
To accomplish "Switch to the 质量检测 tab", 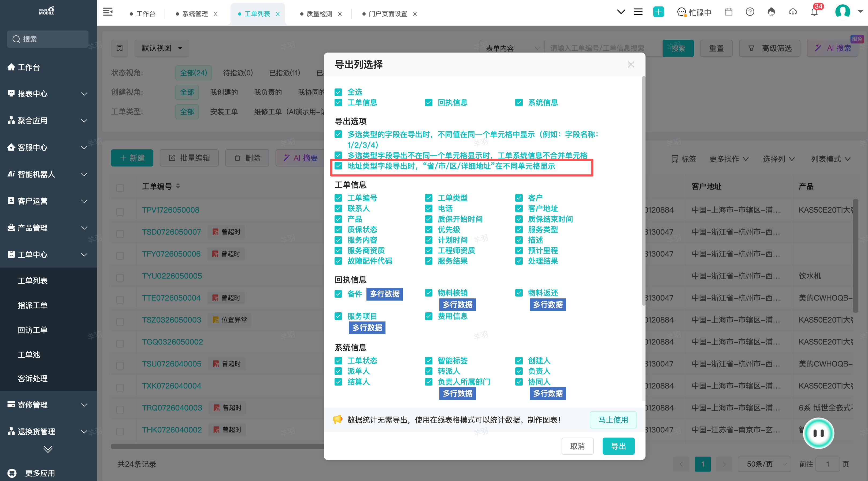I will (x=316, y=14).
